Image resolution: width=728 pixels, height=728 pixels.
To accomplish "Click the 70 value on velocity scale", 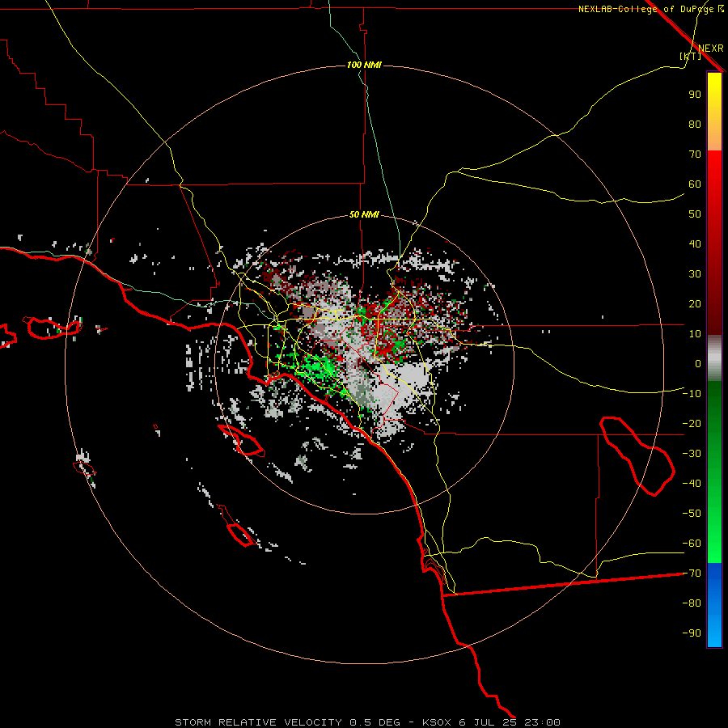I will (695, 154).
